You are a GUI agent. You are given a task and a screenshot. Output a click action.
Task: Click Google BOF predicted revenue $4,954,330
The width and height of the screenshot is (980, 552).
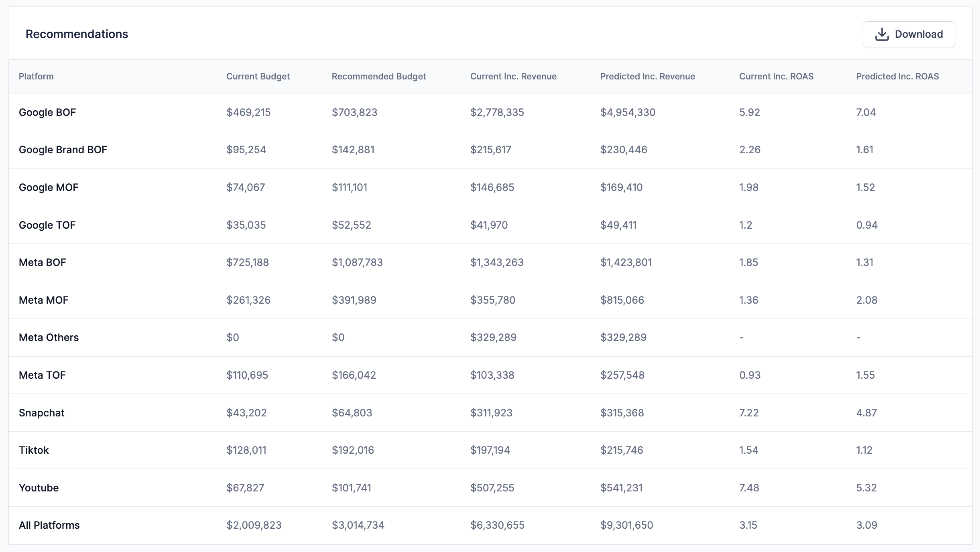point(628,112)
